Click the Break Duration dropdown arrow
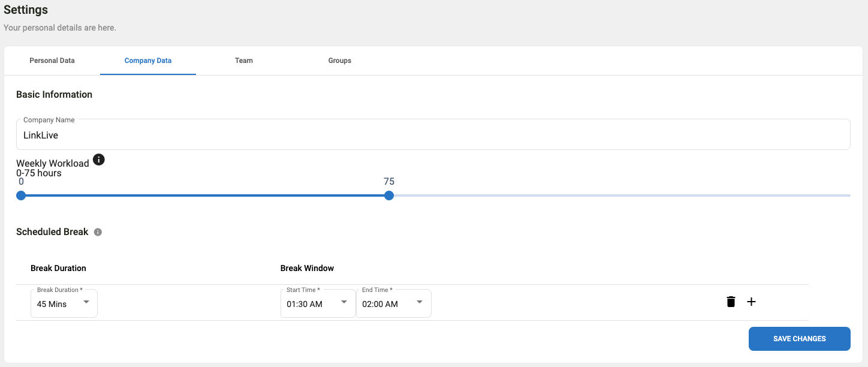The image size is (868, 367). (x=86, y=302)
